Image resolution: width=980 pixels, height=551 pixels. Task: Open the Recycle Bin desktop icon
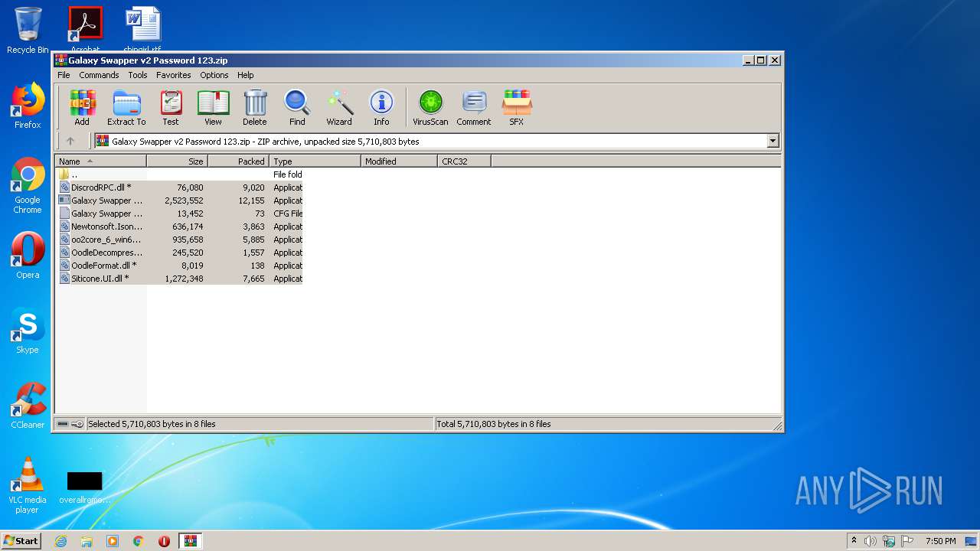tap(28, 31)
